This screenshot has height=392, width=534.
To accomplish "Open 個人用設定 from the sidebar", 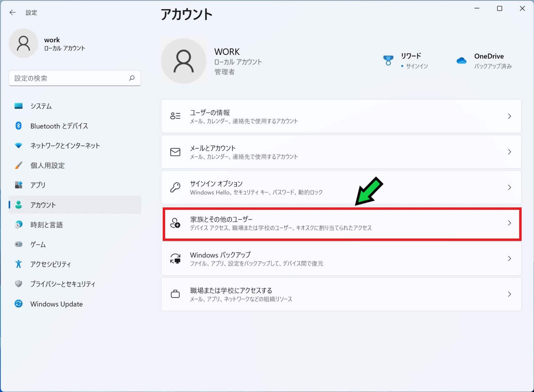I will click(47, 165).
